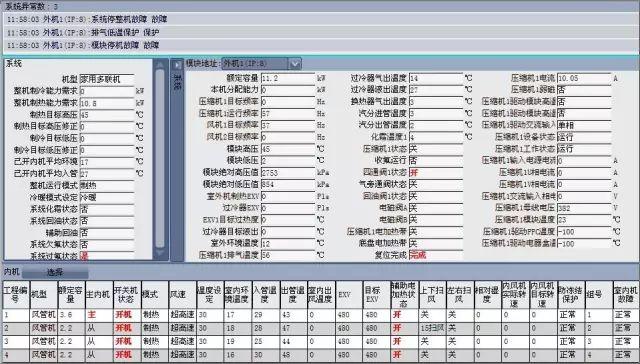The width and height of the screenshot is (640, 364).
Task: Click the 四通阀1状态 field showing 开
Action: point(436,172)
